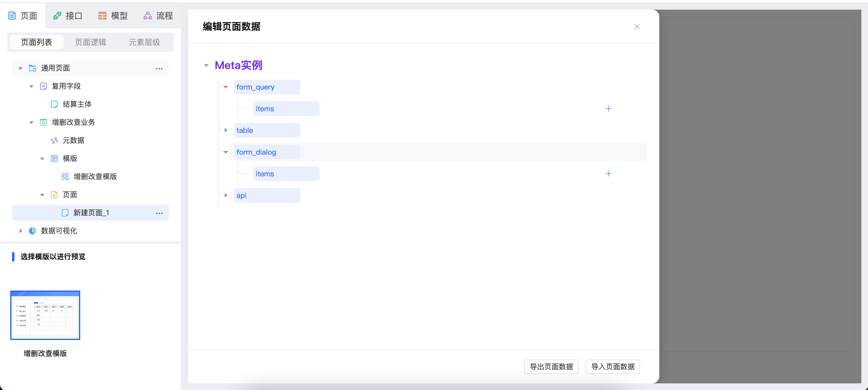Click the 通用页面 folder icon
The height and width of the screenshot is (390, 868).
coord(32,68)
